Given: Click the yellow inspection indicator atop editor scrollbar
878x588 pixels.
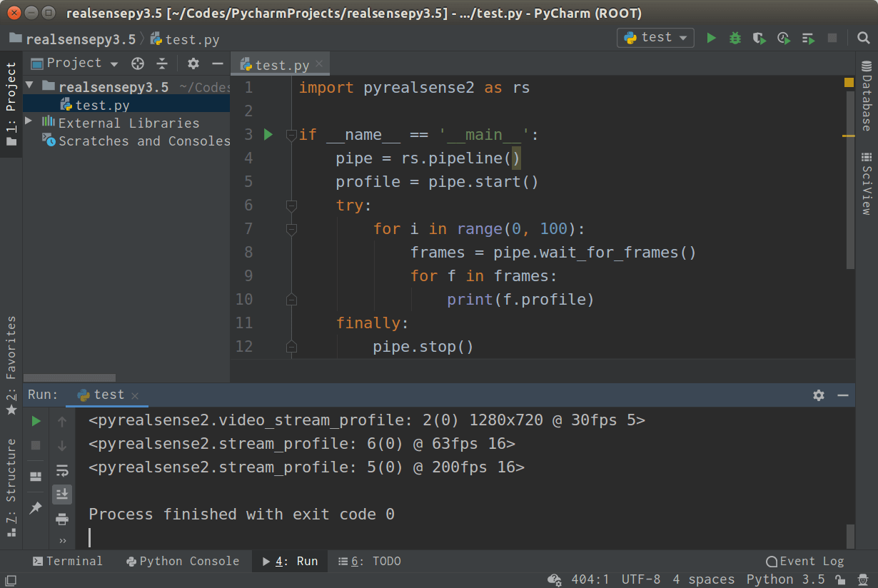Looking at the screenshot, I should pyautogui.click(x=849, y=83).
